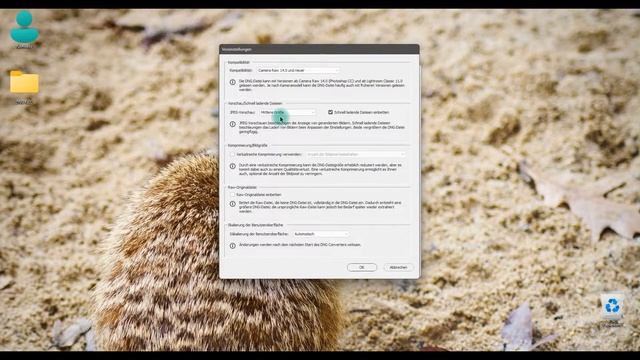
Task: Click the 'Skalierung der Benutzeroberfläche:' field label
Action: pos(259,234)
